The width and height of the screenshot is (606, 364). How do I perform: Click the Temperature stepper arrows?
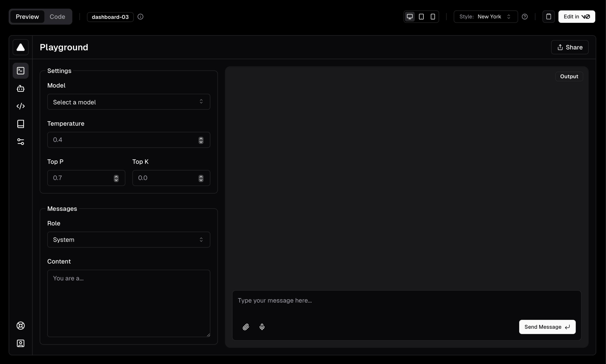tap(201, 140)
